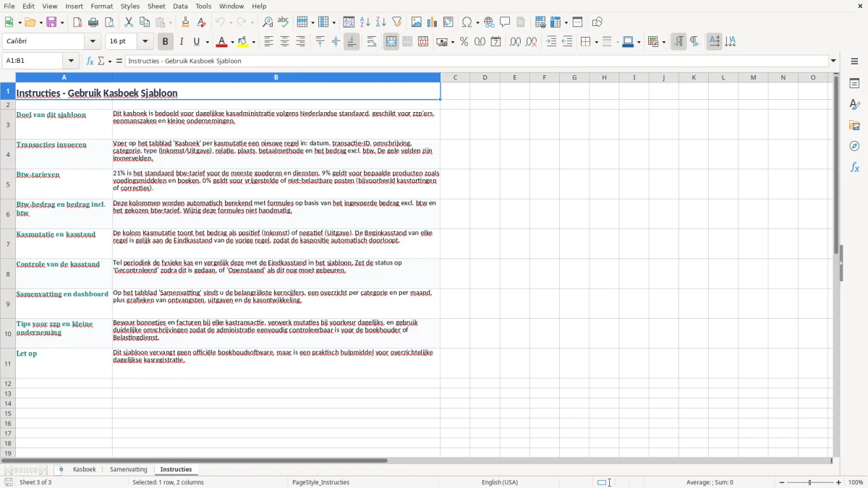Click the Increase Indent icon

[551, 42]
